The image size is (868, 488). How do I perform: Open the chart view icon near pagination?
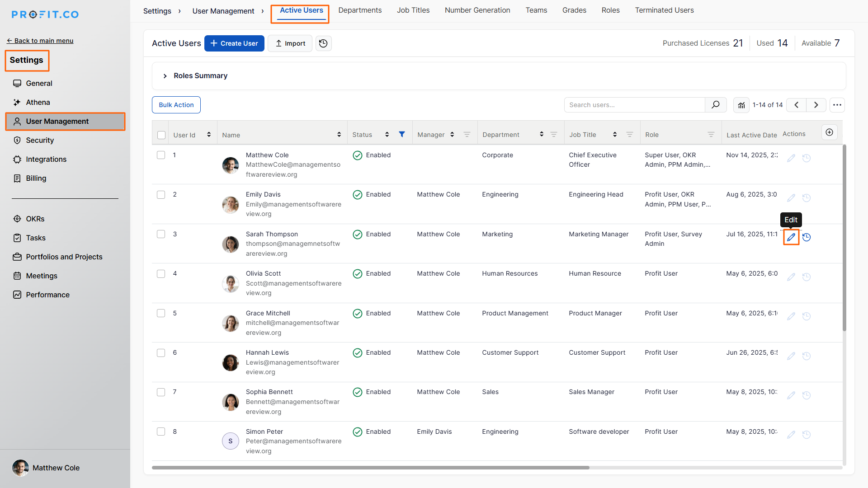(x=741, y=105)
